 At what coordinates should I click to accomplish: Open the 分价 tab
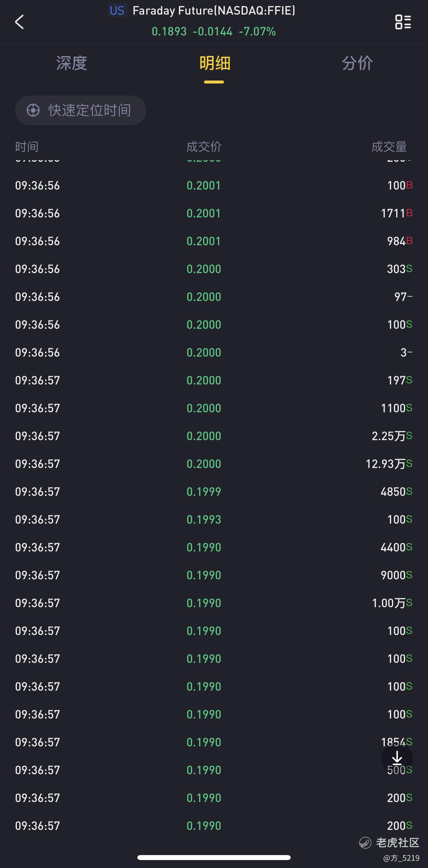point(357,63)
